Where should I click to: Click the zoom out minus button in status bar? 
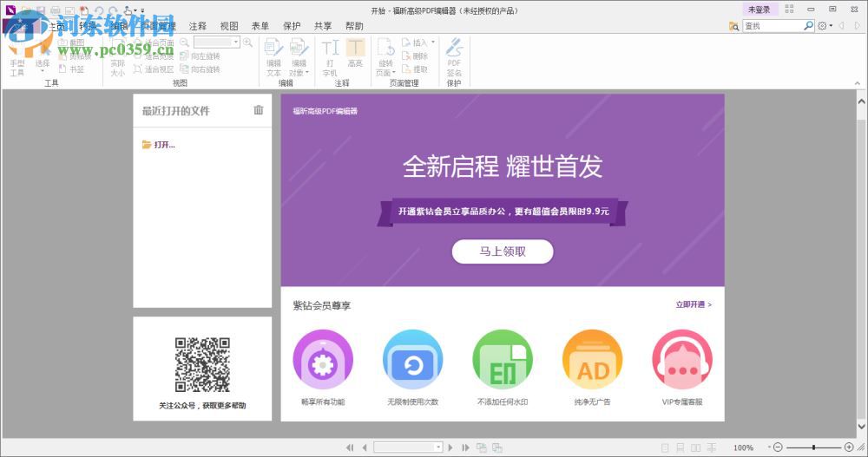tap(778, 447)
